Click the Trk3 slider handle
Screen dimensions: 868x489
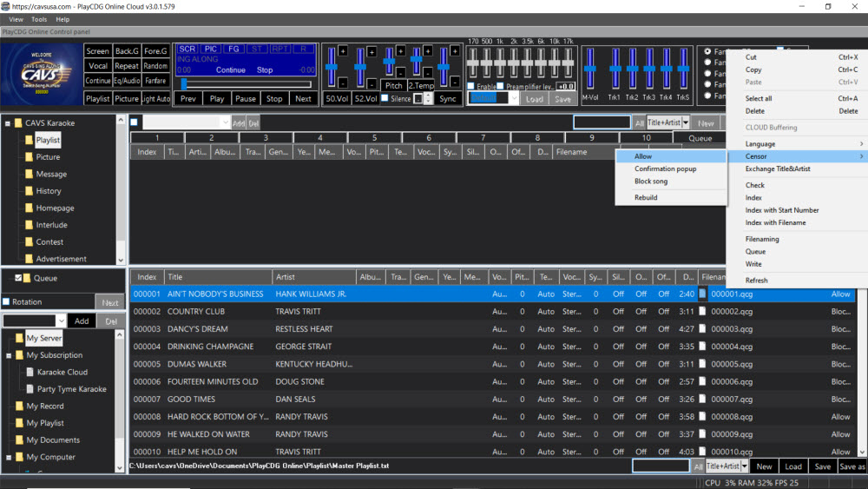coord(649,69)
